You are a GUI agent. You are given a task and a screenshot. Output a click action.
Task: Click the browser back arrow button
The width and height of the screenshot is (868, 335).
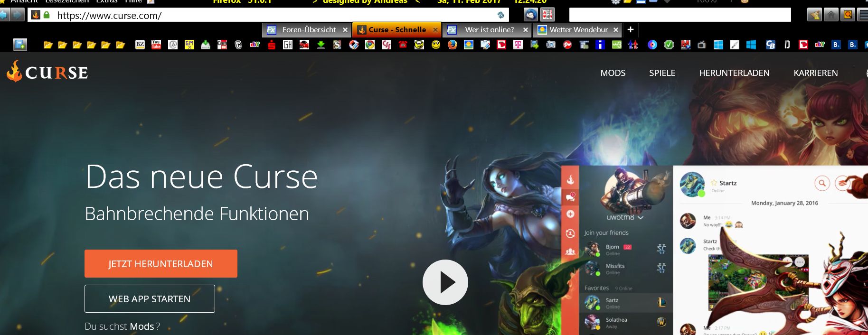pos(4,15)
